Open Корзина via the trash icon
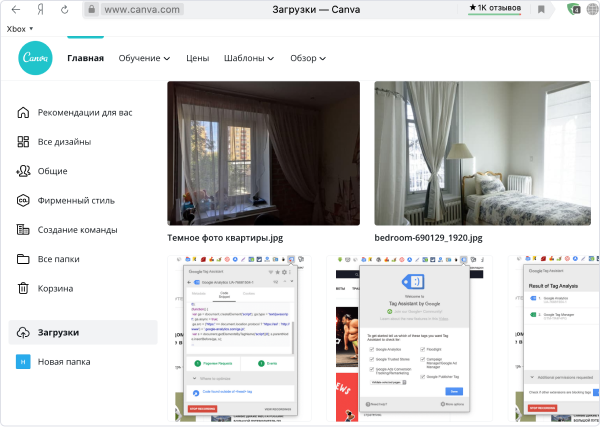This screenshot has height=427, width=600. pyautogui.click(x=23, y=289)
